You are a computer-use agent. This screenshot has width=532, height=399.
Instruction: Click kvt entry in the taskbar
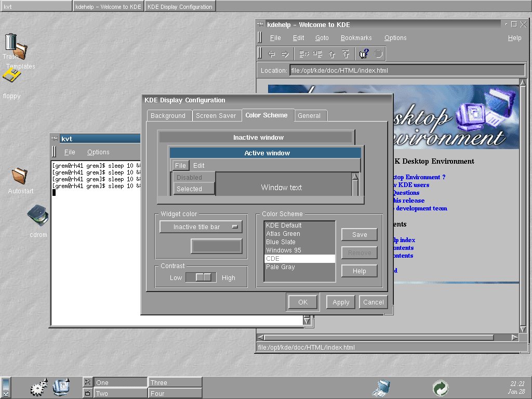36,6
